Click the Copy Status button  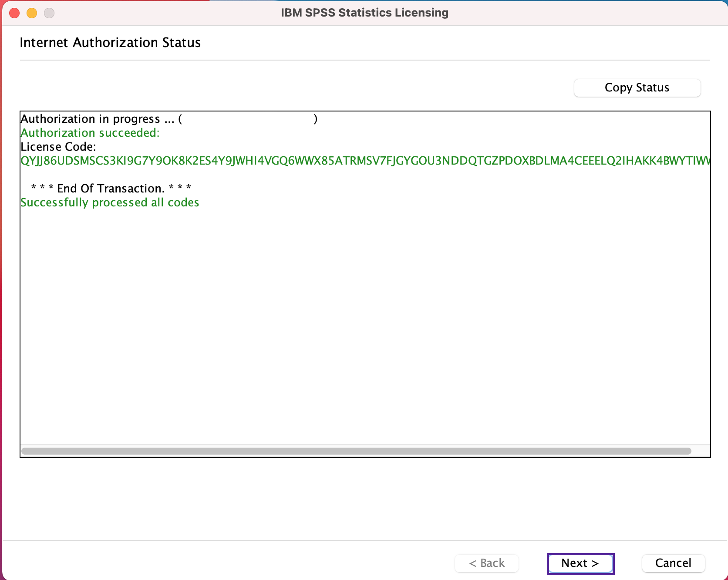click(x=637, y=88)
